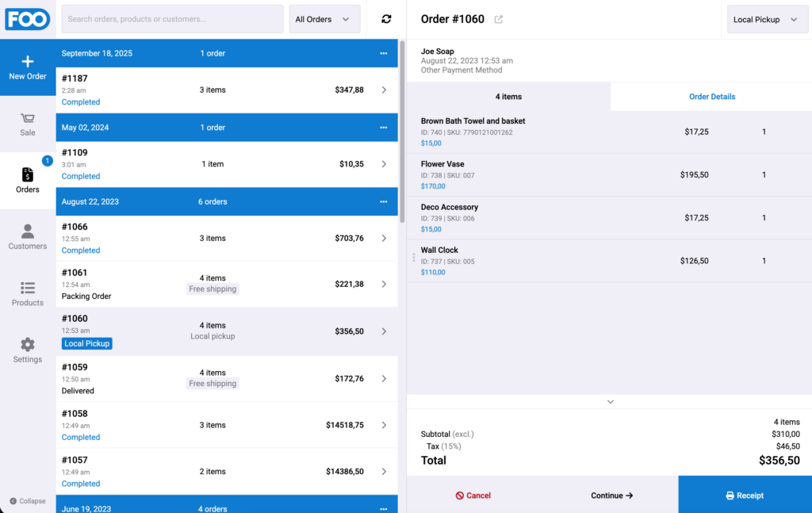Click customer name Joe Soap

(x=437, y=52)
